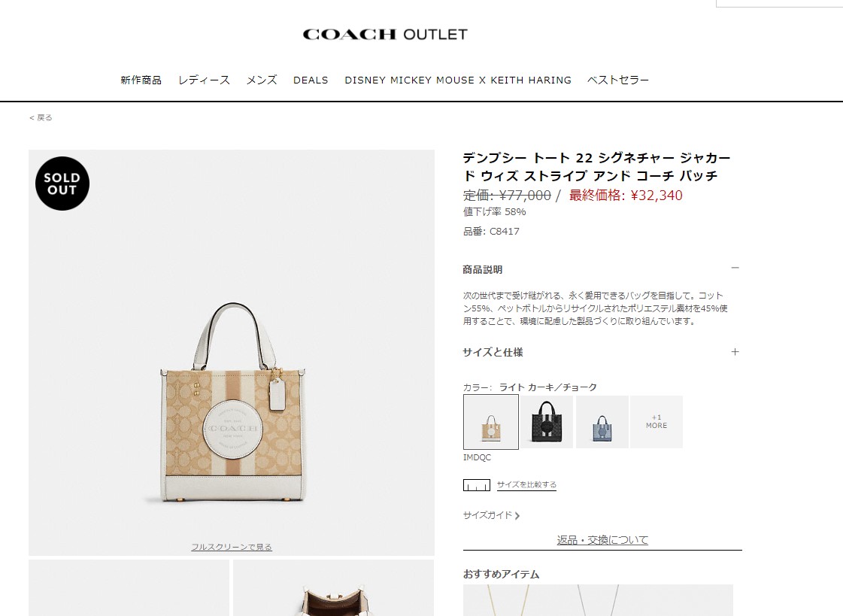Open the ベストセラー menu
843x616 pixels.
click(x=617, y=80)
